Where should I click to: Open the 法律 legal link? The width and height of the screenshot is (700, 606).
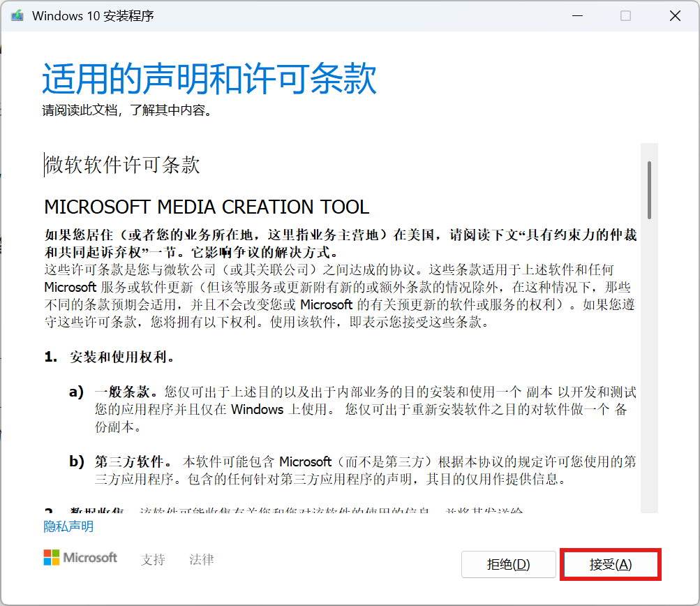click(x=201, y=559)
